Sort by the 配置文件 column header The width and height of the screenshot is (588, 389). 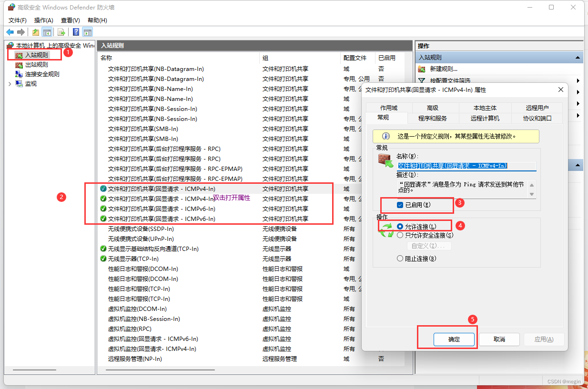coord(358,58)
